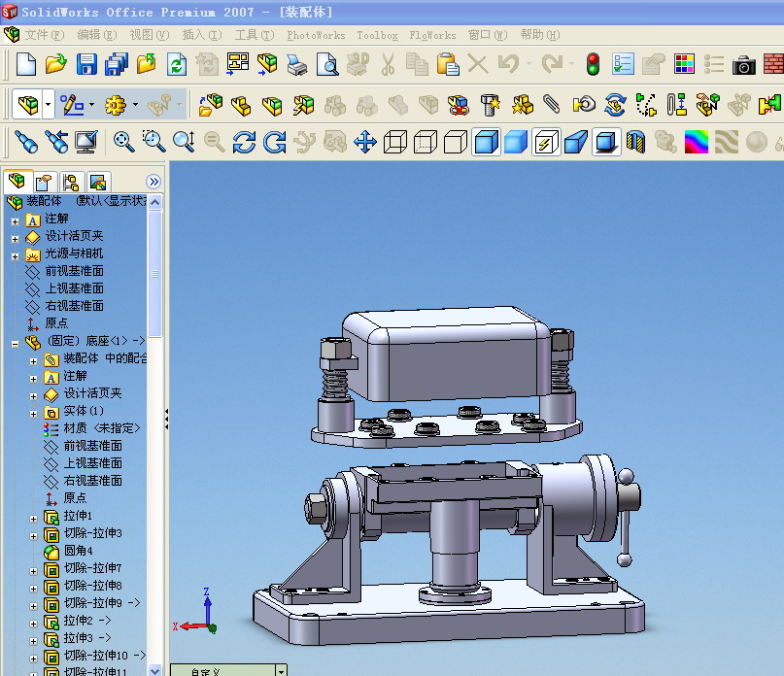
Task: Open the color spectrum appearance icon
Action: (x=696, y=142)
